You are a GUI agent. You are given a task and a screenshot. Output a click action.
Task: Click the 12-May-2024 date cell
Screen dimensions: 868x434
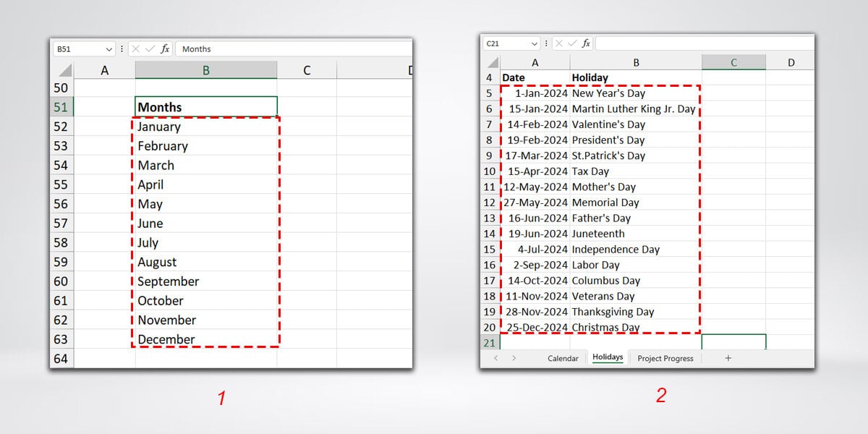(535, 187)
